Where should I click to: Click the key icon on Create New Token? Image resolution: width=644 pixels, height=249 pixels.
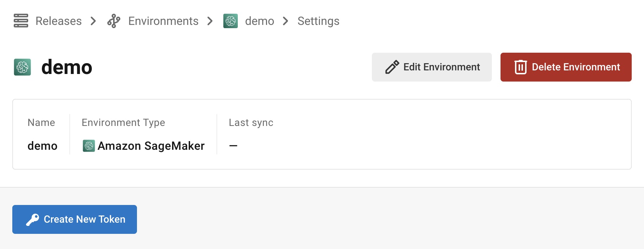coord(32,219)
